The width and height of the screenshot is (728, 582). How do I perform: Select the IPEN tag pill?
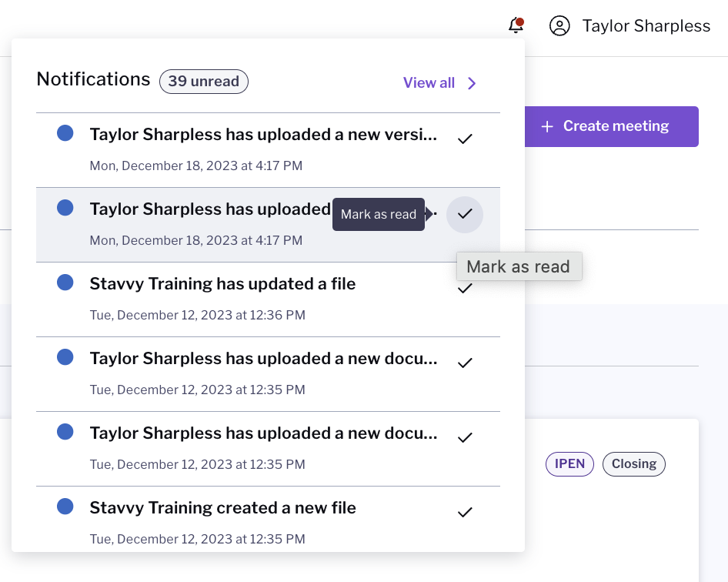pyautogui.click(x=569, y=464)
